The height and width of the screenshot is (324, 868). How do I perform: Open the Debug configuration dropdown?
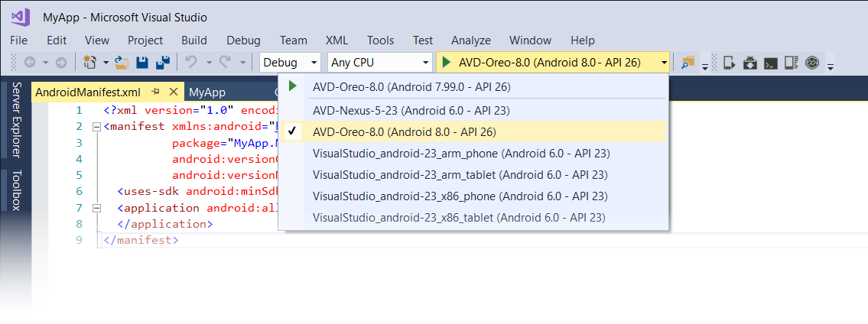(290, 63)
